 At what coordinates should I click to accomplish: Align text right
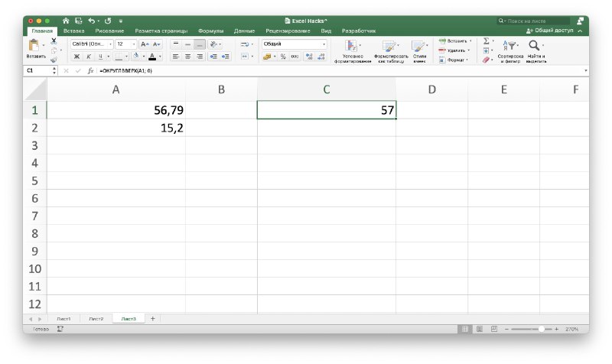click(200, 57)
